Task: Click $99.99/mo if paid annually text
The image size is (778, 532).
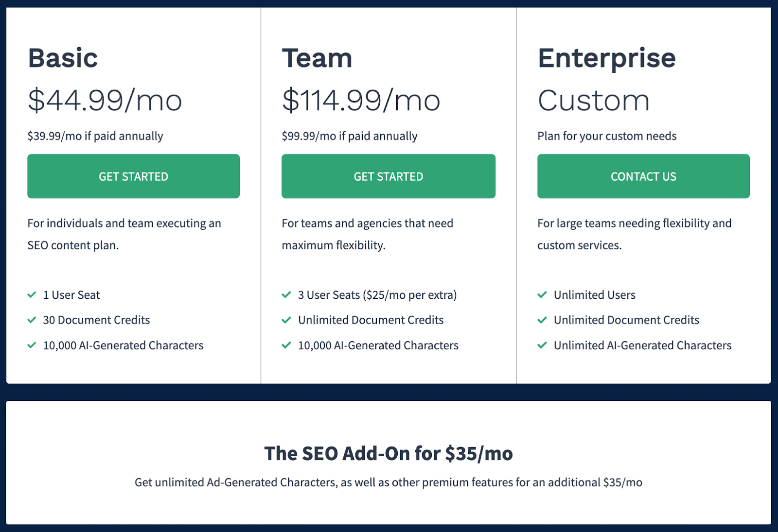Action: (350, 136)
